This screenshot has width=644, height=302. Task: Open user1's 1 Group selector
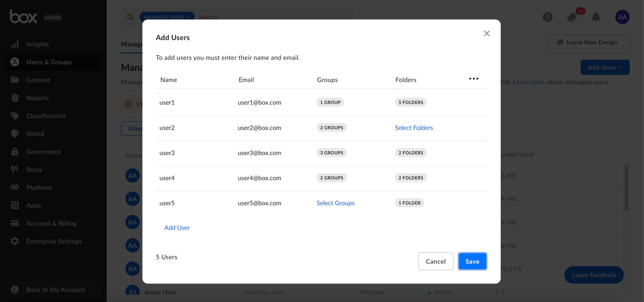(330, 102)
